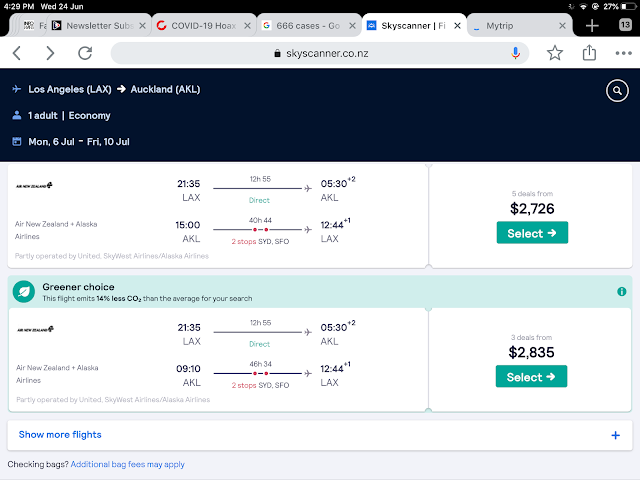Click the $2,835 price text

tap(531, 353)
